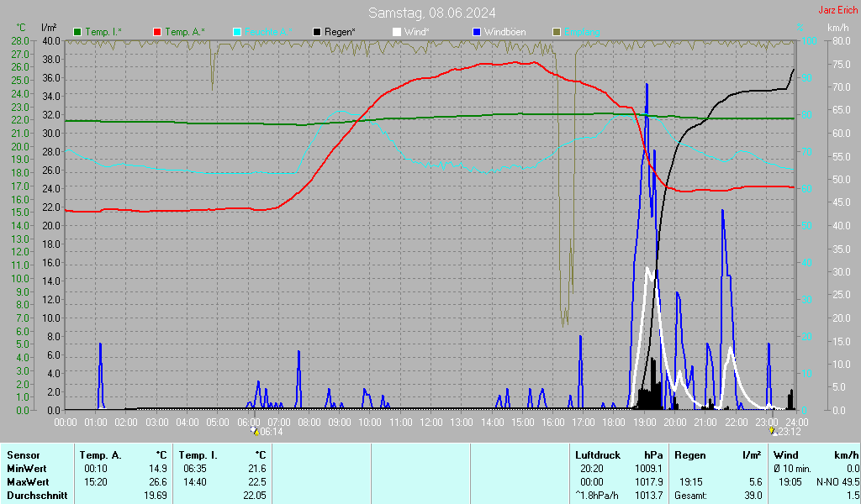
Task: Click the red Temp. A. legend swatch
Action: [157, 32]
